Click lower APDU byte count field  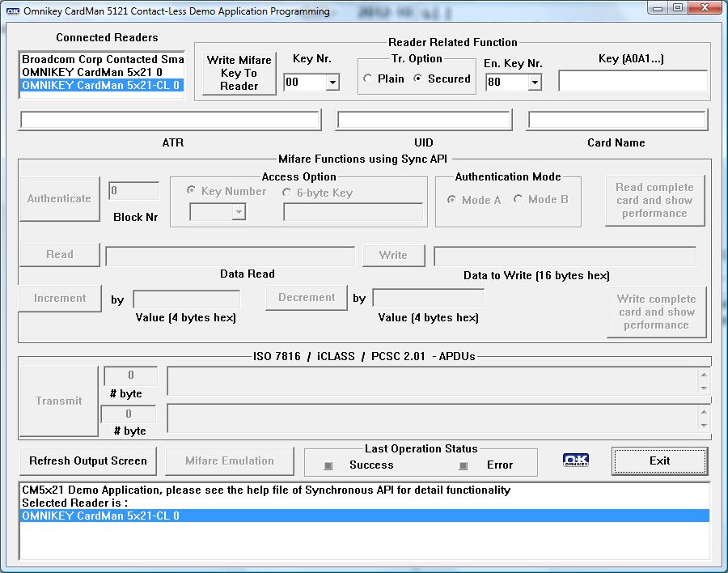[129, 414]
